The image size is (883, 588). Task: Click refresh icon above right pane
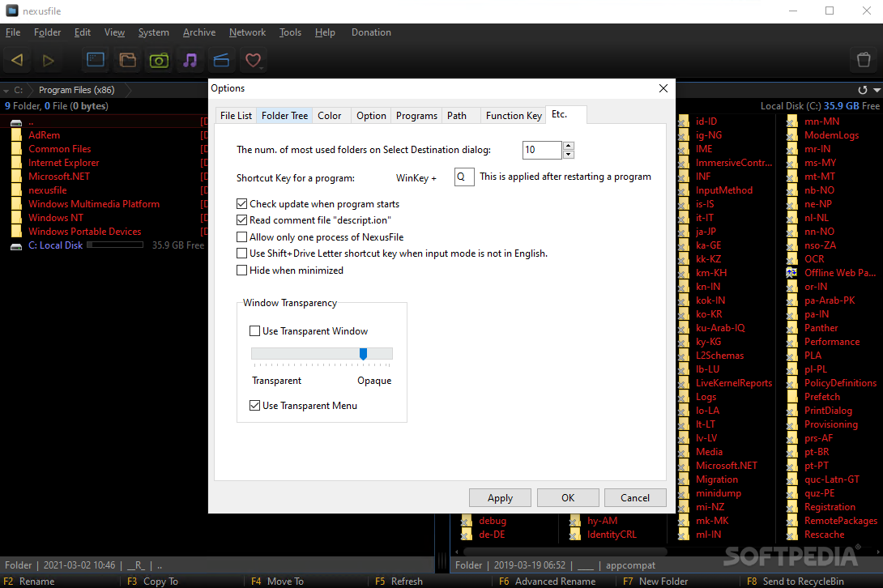pyautogui.click(x=862, y=90)
